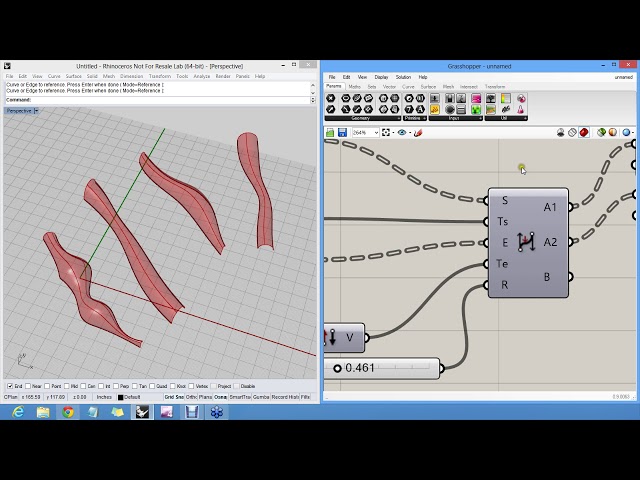Open Internet Explorer from taskbar
Screen dimensions: 640x480
18,412
